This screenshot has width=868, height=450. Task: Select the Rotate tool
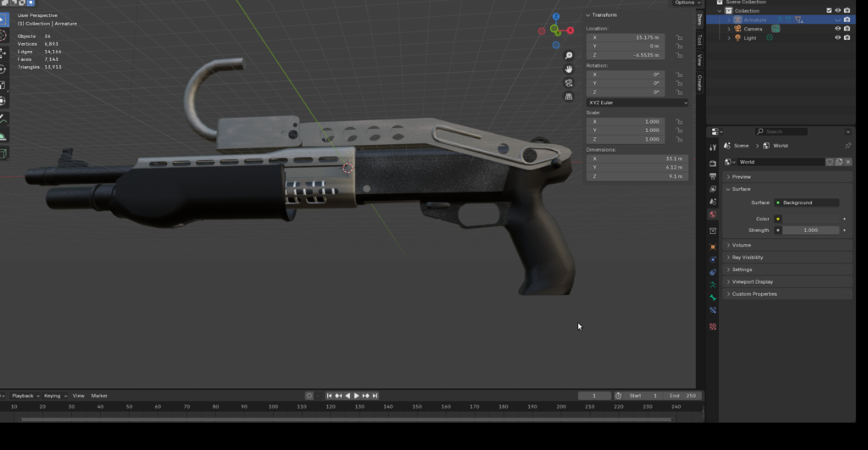pos(3,69)
